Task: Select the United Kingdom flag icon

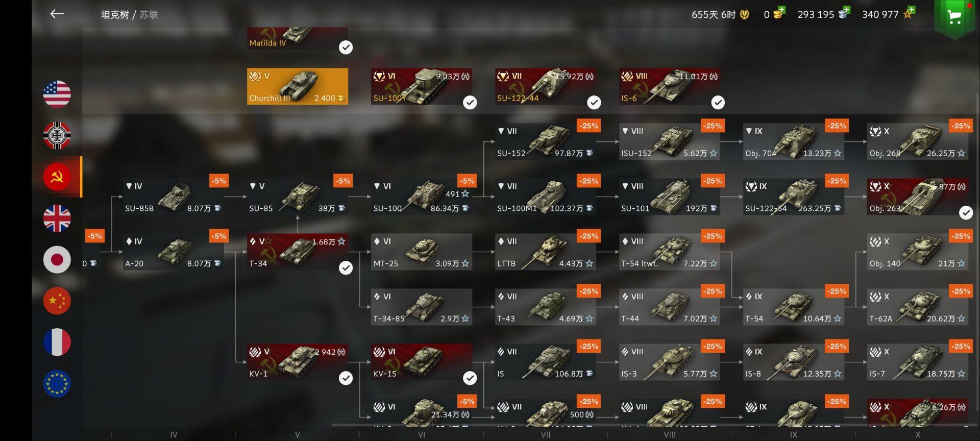Action: click(57, 218)
